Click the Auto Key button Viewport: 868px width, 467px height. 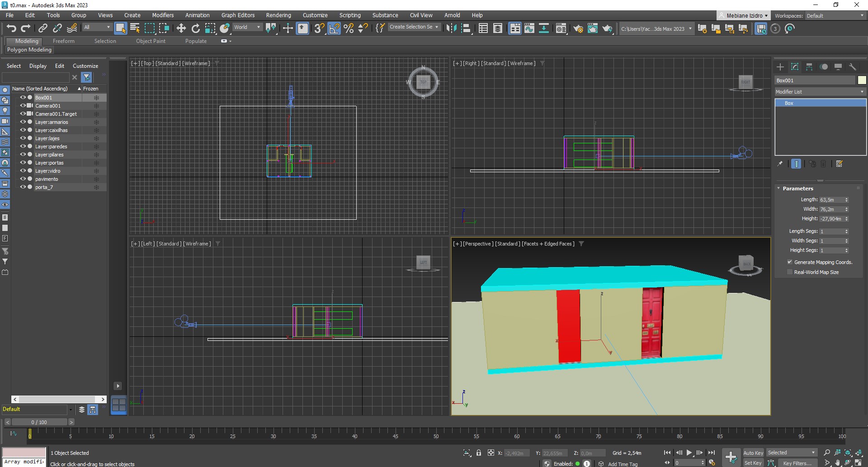tap(753, 453)
